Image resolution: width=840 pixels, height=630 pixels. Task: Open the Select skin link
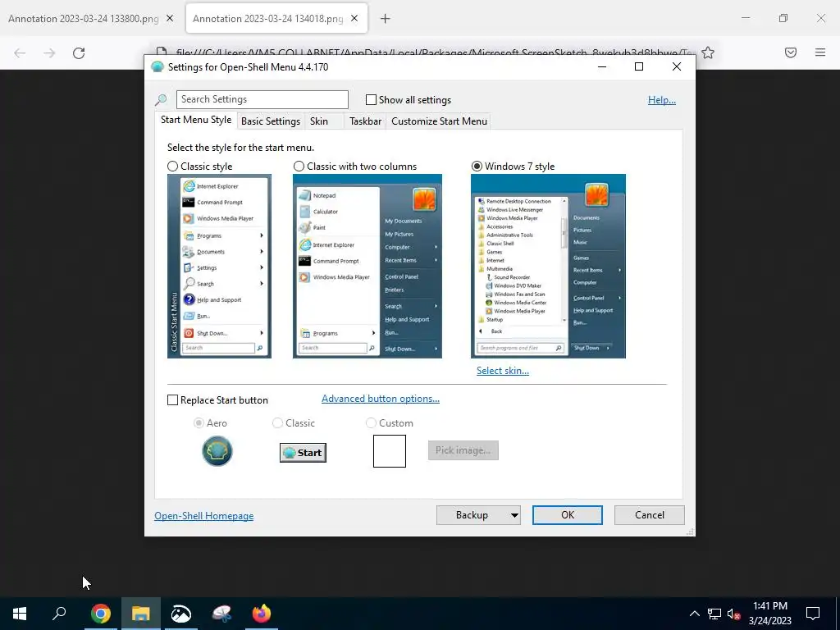pos(503,371)
